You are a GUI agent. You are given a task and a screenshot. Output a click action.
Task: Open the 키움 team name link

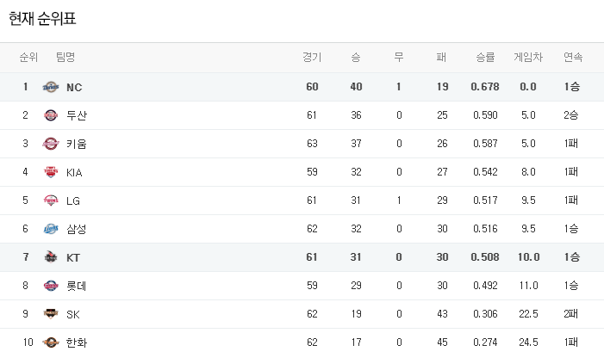[x=77, y=144]
